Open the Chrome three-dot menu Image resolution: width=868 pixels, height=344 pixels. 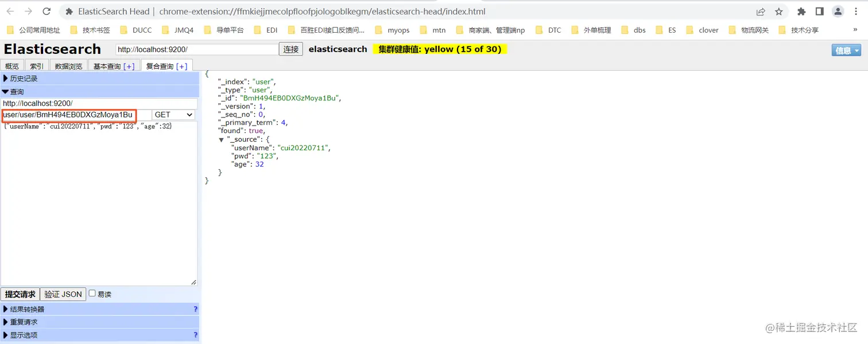tap(856, 11)
